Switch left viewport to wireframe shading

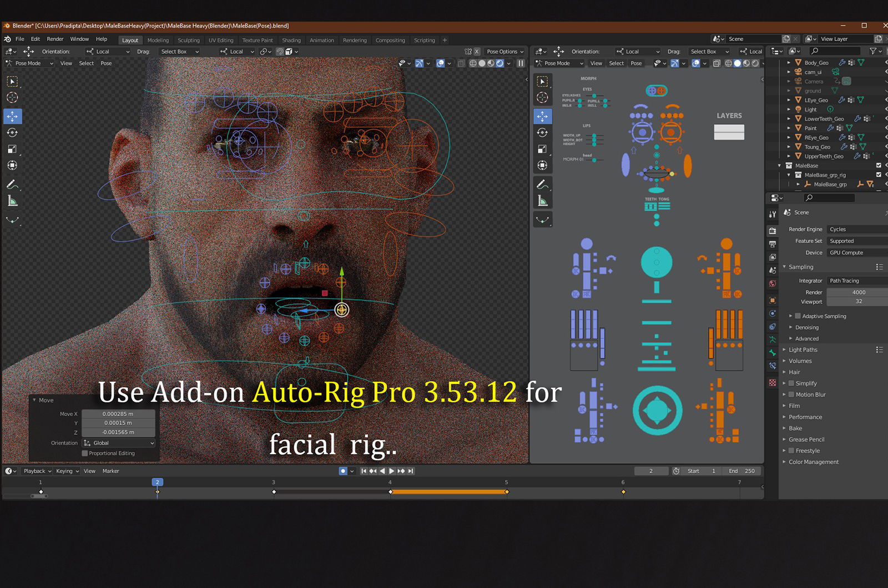[x=473, y=63]
